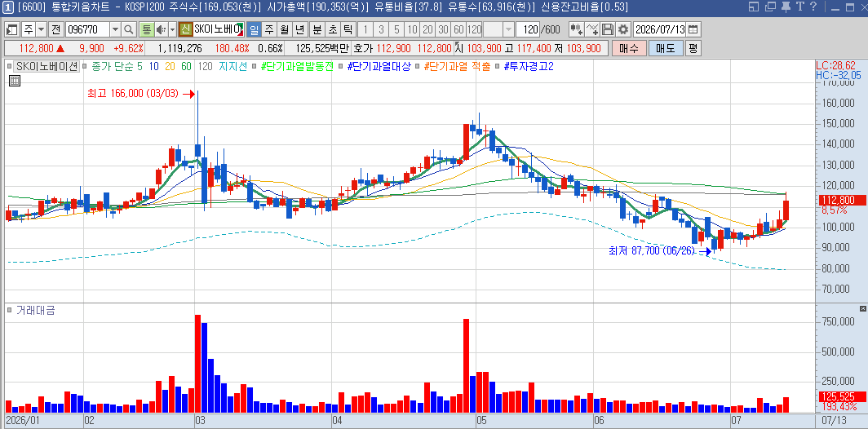Select the 30 interval preset
Viewport: 868px width, 429px height.
point(444,29)
